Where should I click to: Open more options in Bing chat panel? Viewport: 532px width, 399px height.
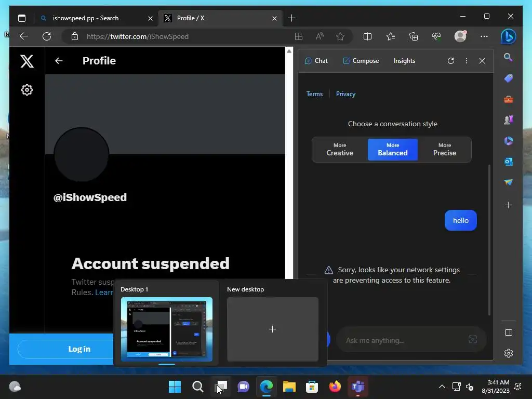pyautogui.click(x=467, y=61)
